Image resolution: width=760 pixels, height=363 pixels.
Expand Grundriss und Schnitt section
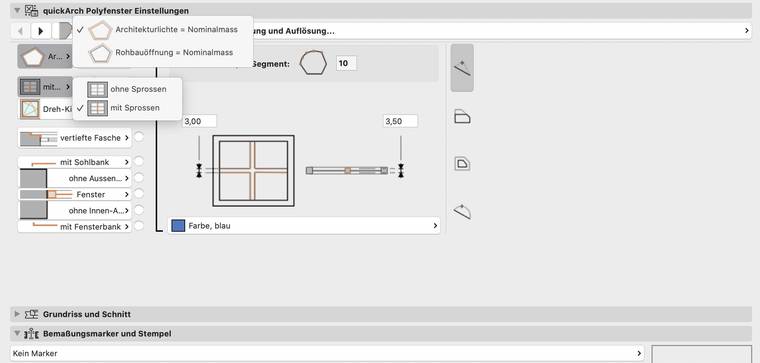(x=17, y=314)
